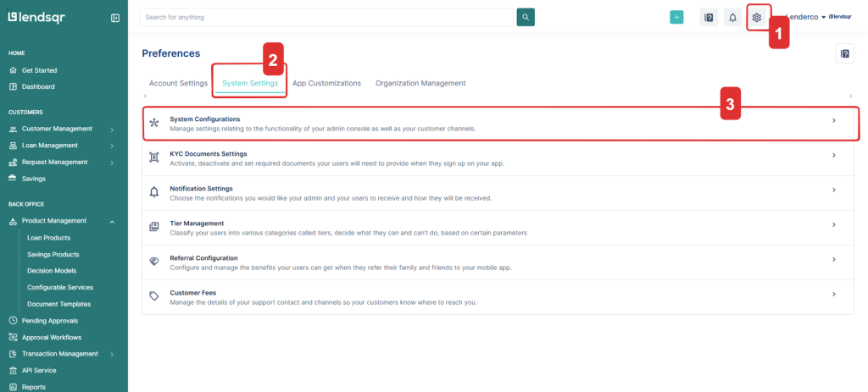Click the Search for anything field
Image resolution: width=868 pixels, height=392 pixels.
pyautogui.click(x=327, y=17)
